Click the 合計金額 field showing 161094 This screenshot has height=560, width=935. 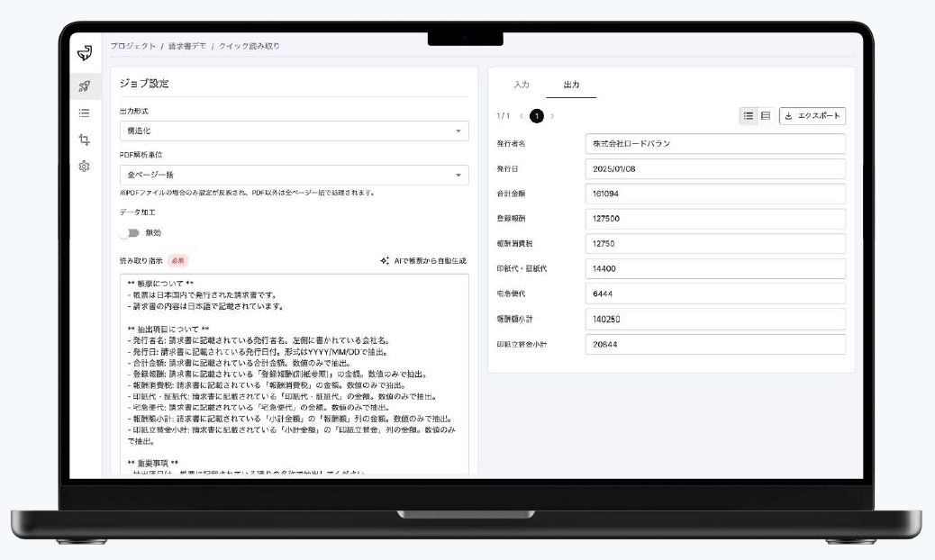(715, 194)
